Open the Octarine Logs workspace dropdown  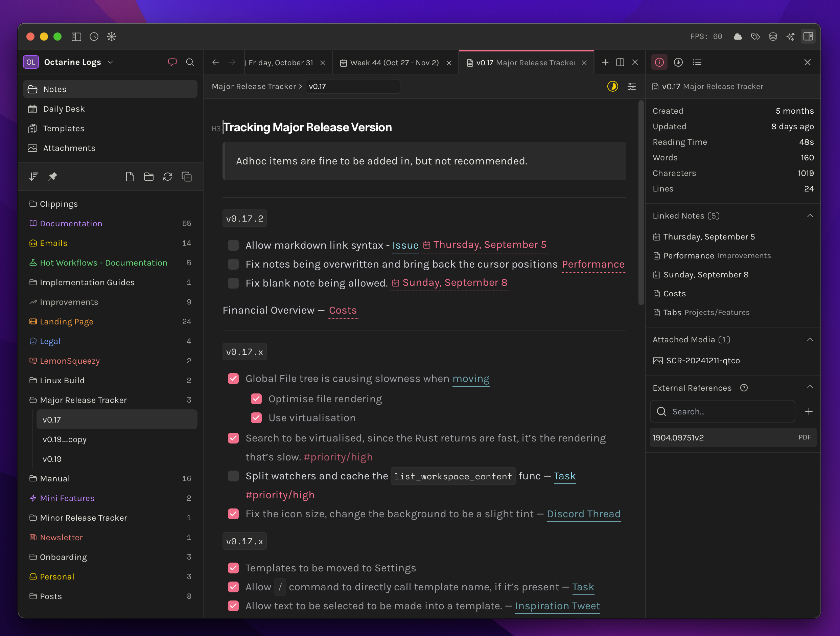coord(111,62)
